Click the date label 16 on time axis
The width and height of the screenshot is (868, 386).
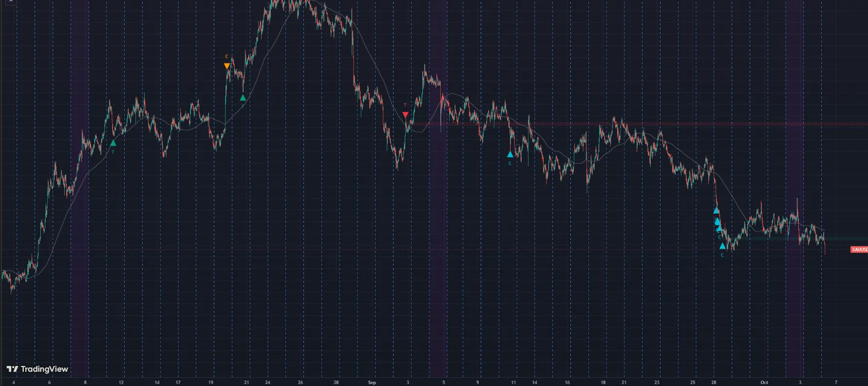pyautogui.click(x=567, y=383)
